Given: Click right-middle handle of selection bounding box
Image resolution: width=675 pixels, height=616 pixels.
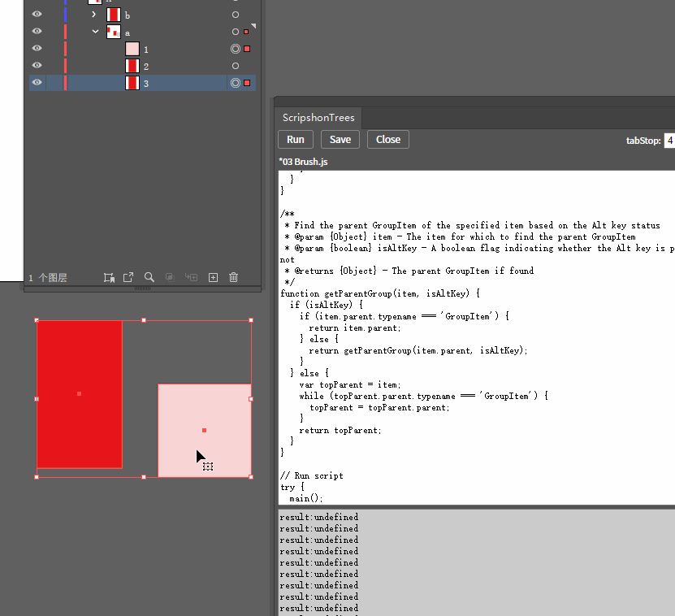Looking at the screenshot, I should tap(251, 399).
